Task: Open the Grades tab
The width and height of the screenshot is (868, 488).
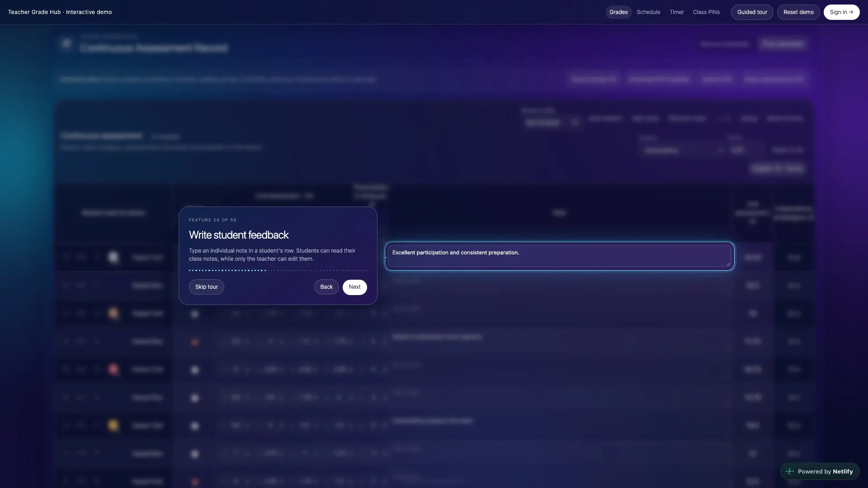Action: [618, 12]
